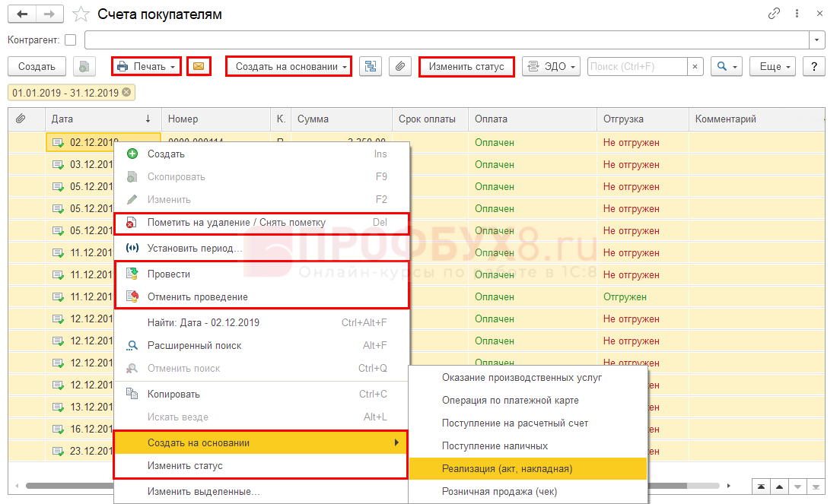Click the paperclip attachments icon in toolbar

click(x=400, y=67)
